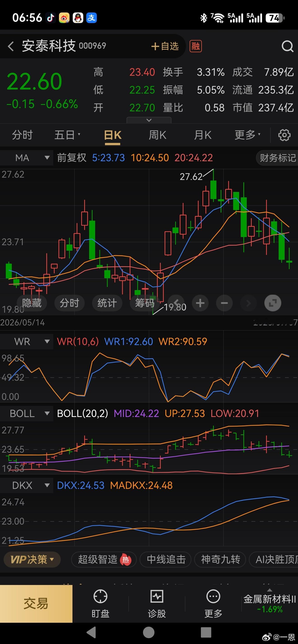The height and width of the screenshot is (644, 298).
Task: Tap the 融 margin trading badge
Action: pos(196,46)
